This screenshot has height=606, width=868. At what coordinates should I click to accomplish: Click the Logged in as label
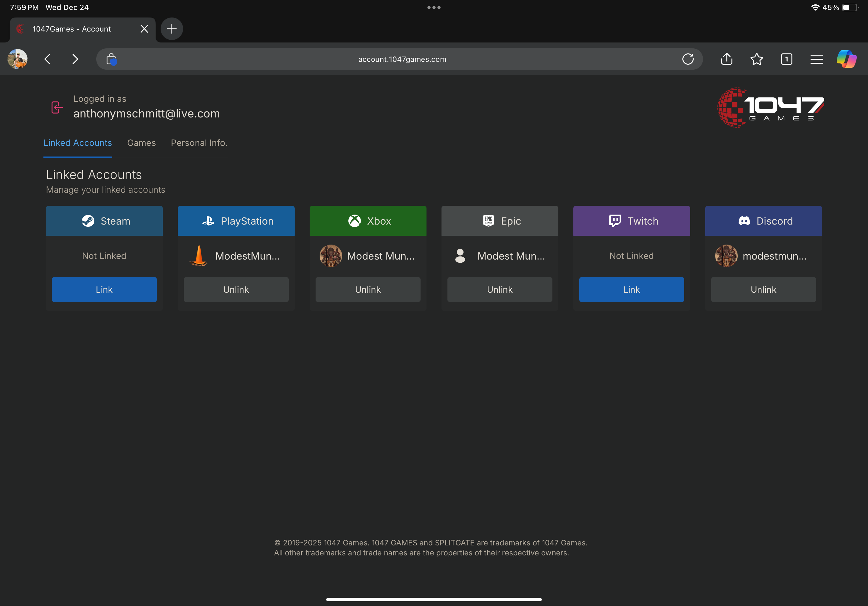[x=100, y=99]
